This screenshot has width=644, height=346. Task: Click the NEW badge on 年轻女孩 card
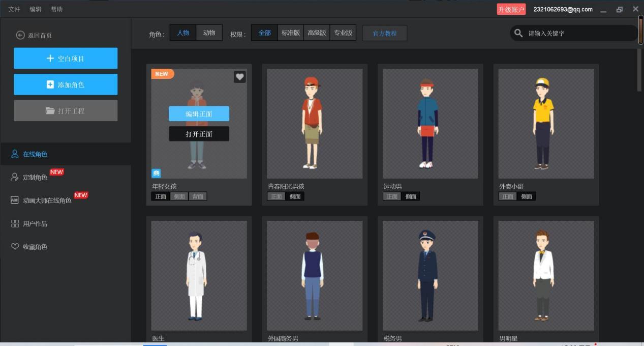(162, 74)
